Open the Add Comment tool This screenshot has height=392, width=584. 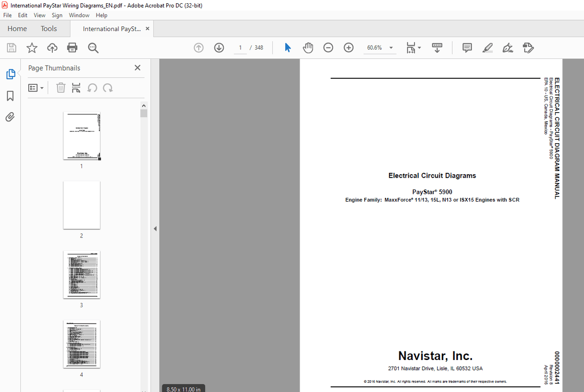coord(467,48)
